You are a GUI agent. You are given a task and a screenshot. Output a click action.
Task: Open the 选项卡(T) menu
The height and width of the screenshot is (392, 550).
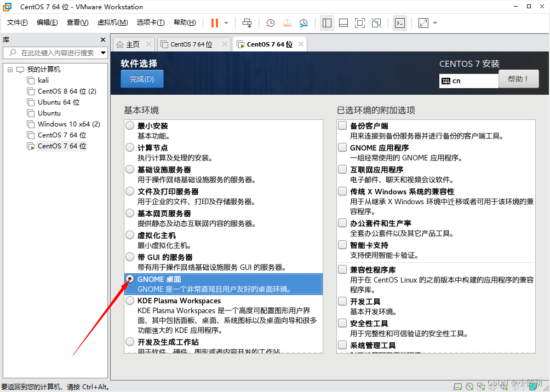click(x=151, y=22)
